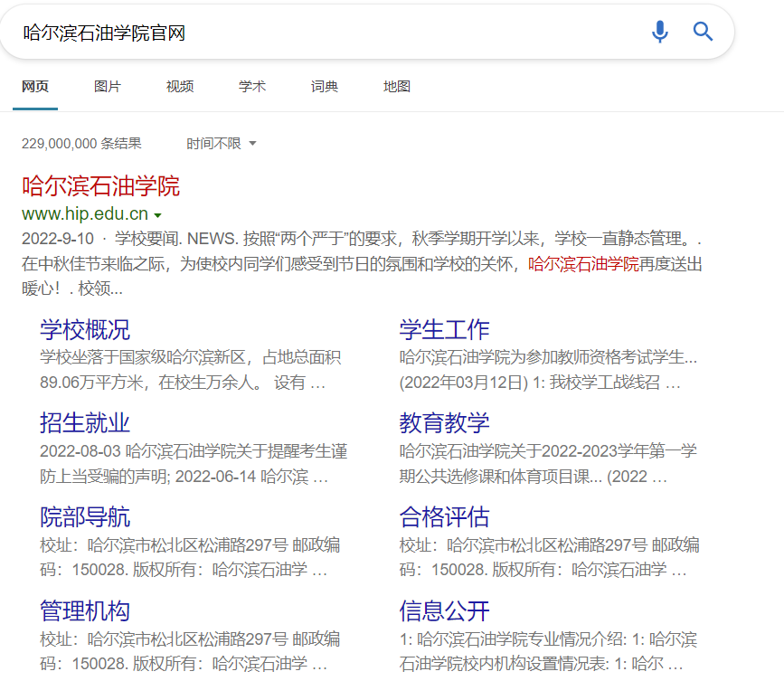Click the address text under 合格评估
Screen dimensions: 784x681
coord(549,557)
